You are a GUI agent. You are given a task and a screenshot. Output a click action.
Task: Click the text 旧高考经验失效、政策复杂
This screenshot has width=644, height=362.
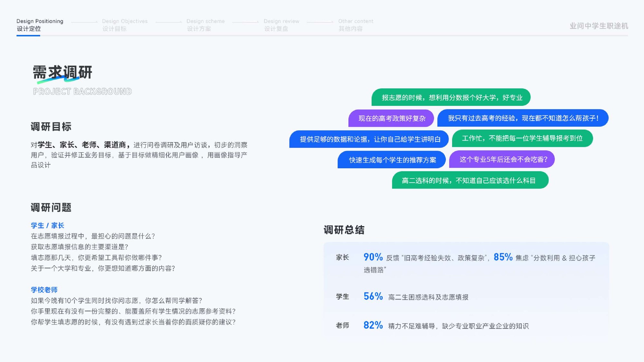click(x=444, y=258)
